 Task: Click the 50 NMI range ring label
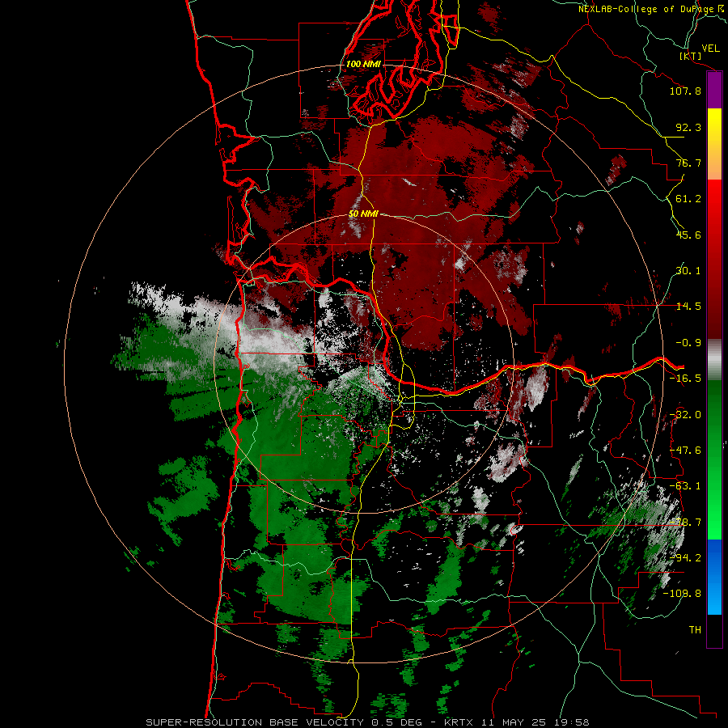(x=363, y=214)
